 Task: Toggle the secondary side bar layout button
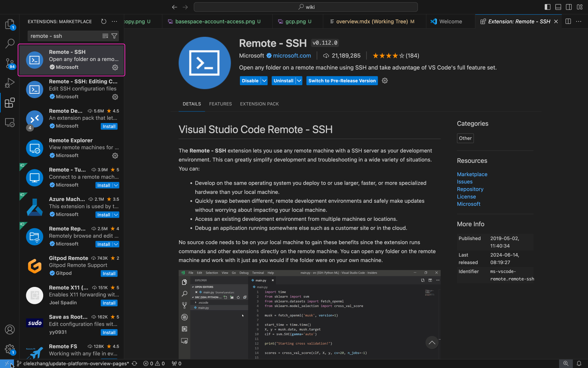point(569,7)
